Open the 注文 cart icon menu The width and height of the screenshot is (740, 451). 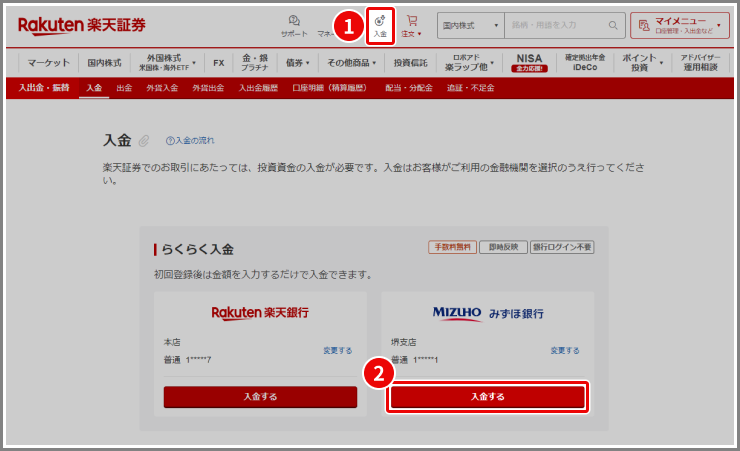[x=412, y=26]
